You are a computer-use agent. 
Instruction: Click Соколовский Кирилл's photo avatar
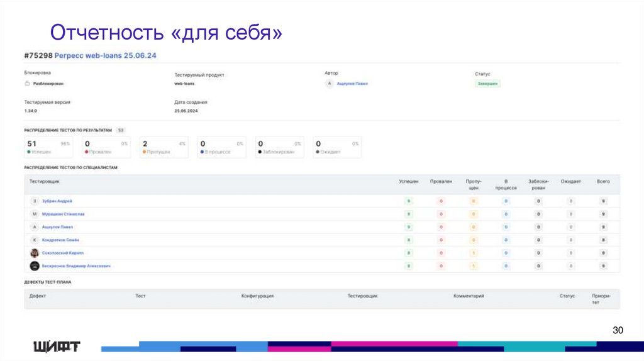(x=35, y=253)
